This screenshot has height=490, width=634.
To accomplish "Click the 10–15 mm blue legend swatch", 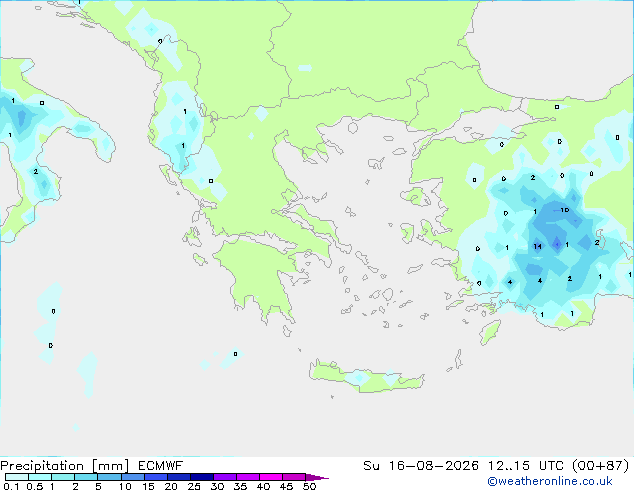I will pyautogui.click(x=133, y=477).
